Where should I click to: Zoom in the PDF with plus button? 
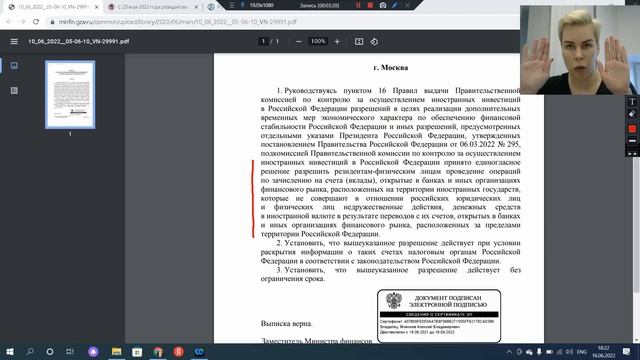click(x=337, y=42)
